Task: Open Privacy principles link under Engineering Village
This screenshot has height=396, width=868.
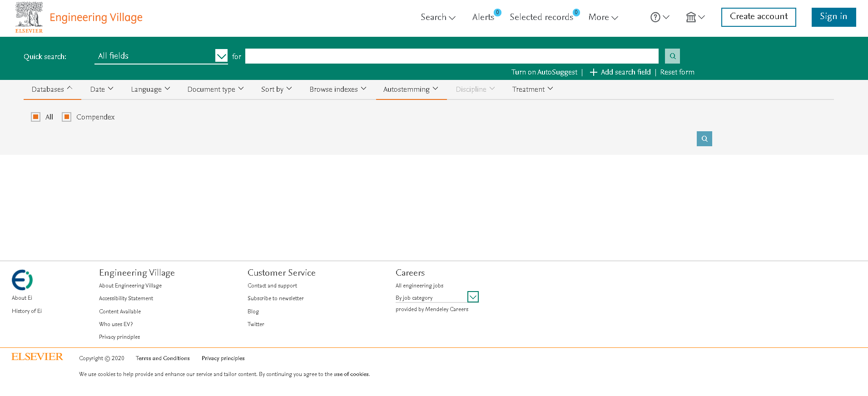Action: (x=119, y=337)
